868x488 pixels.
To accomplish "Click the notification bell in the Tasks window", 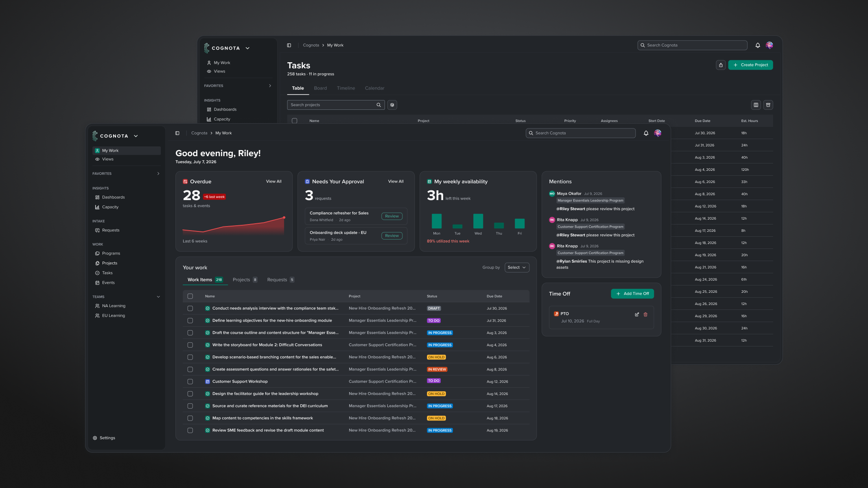I will pos(758,45).
